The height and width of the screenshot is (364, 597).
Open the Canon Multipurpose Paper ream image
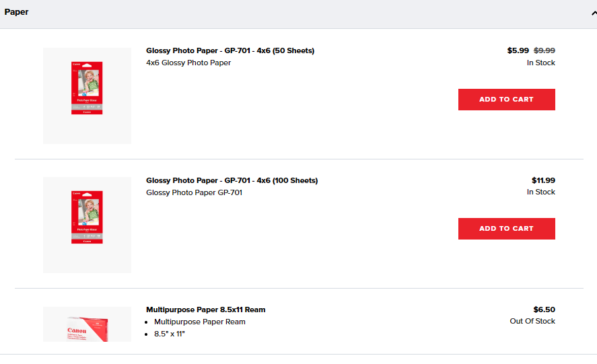(x=87, y=324)
